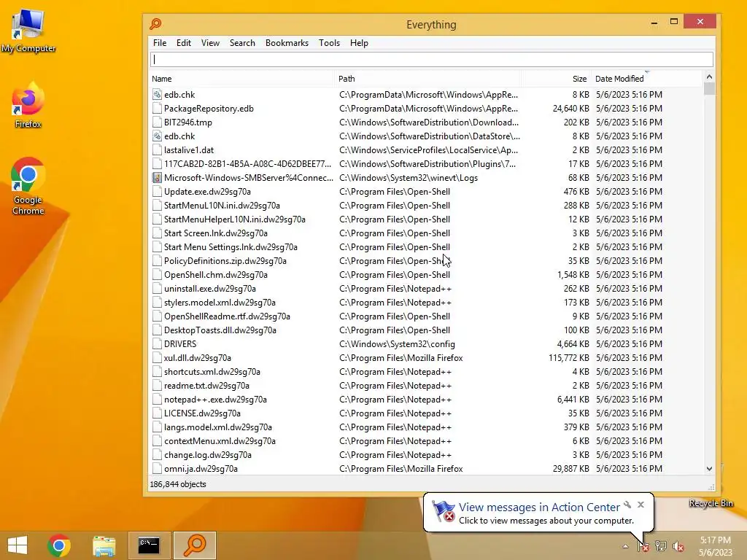Sort results by Date Modified column header
The image size is (747, 560).
coord(646,79)
